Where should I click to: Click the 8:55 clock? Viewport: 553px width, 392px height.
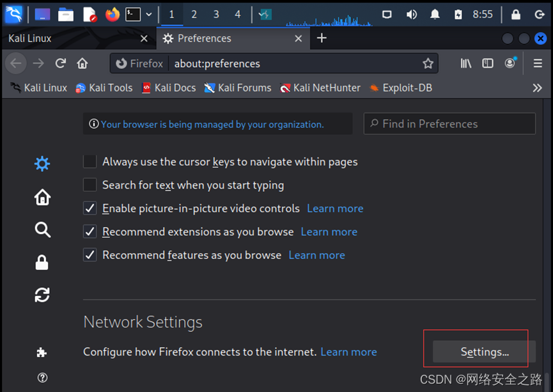coord(483,15)
